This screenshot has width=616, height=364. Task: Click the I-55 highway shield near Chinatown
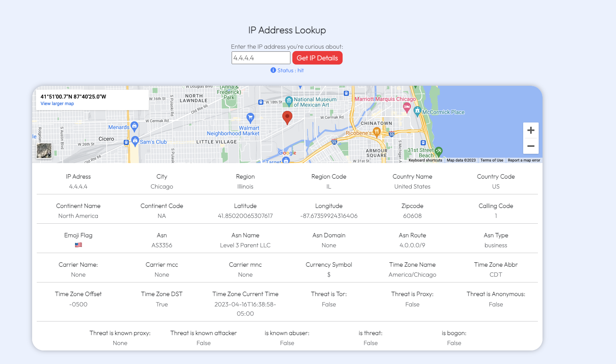click(x=392, y=134)
